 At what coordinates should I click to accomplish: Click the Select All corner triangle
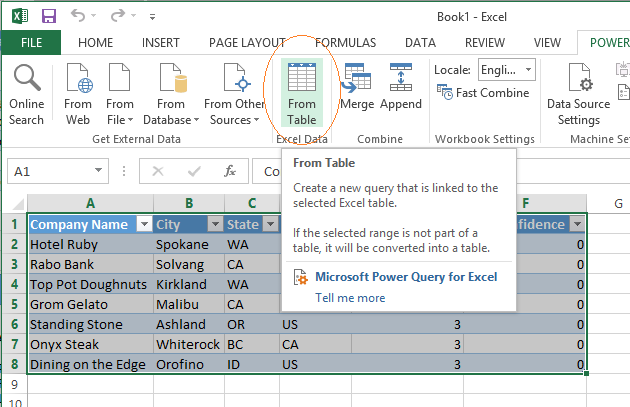tap(18, 204)
